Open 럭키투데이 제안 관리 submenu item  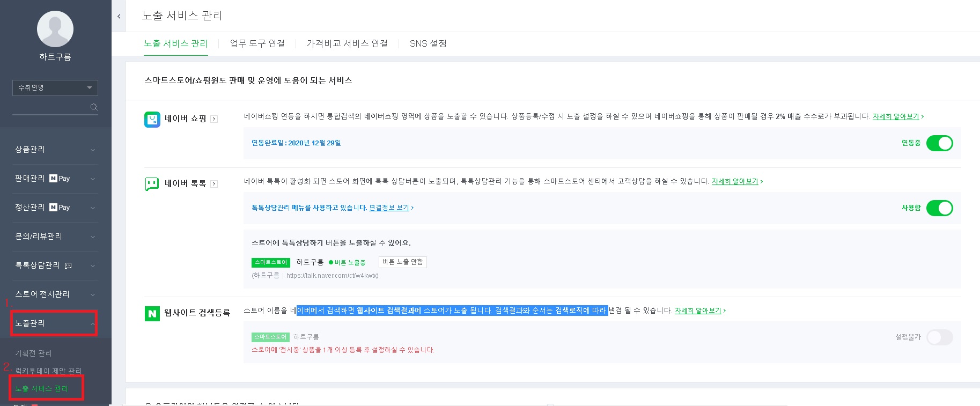tap(48, 371)
